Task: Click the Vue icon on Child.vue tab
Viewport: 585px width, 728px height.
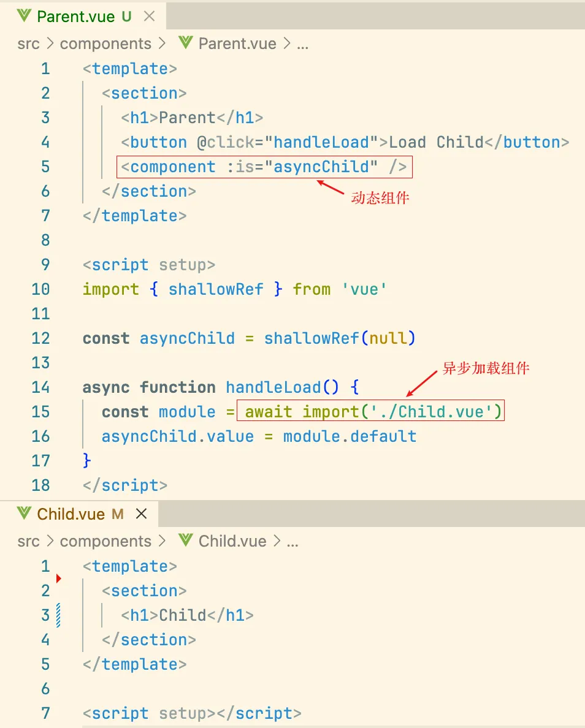Action: click(24, 513)
